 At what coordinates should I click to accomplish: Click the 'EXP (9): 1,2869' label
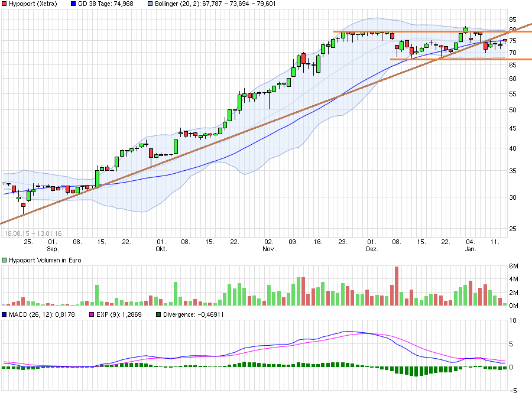[x=119, y=314]
